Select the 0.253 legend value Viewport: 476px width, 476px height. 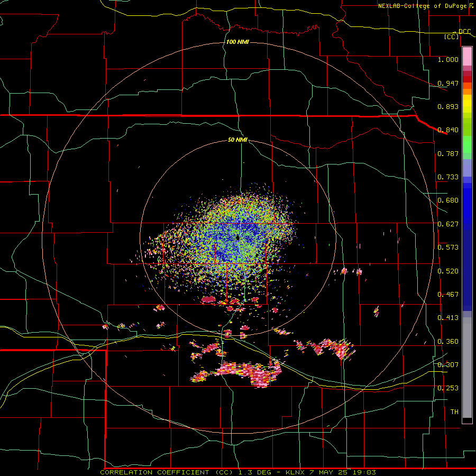point(448,388)
